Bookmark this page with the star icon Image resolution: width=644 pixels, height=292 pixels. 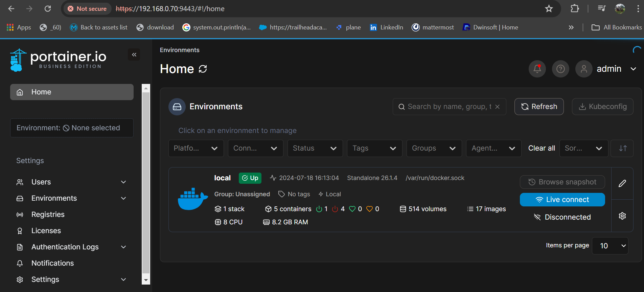(549, 9)
